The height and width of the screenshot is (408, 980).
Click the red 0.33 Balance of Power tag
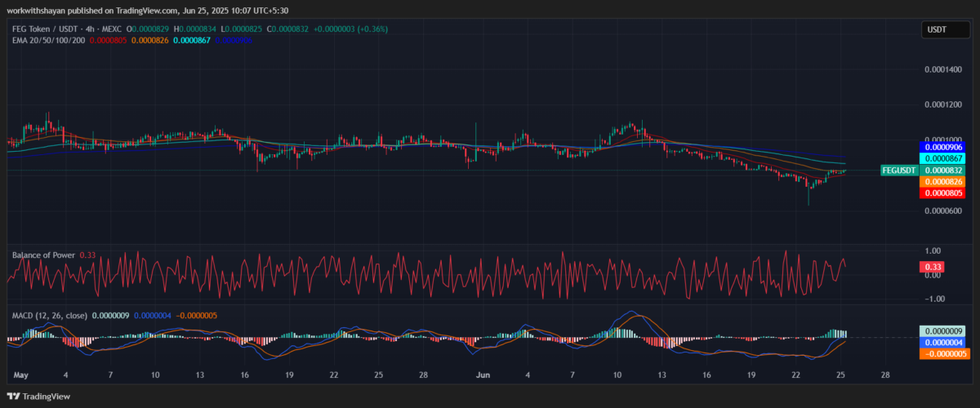coord(931,267)
